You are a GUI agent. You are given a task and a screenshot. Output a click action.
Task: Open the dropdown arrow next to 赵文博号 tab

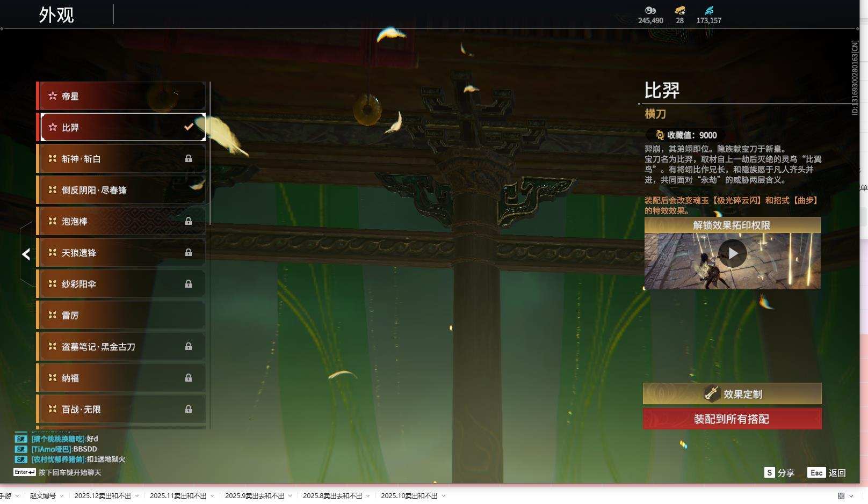click(62, 496)
